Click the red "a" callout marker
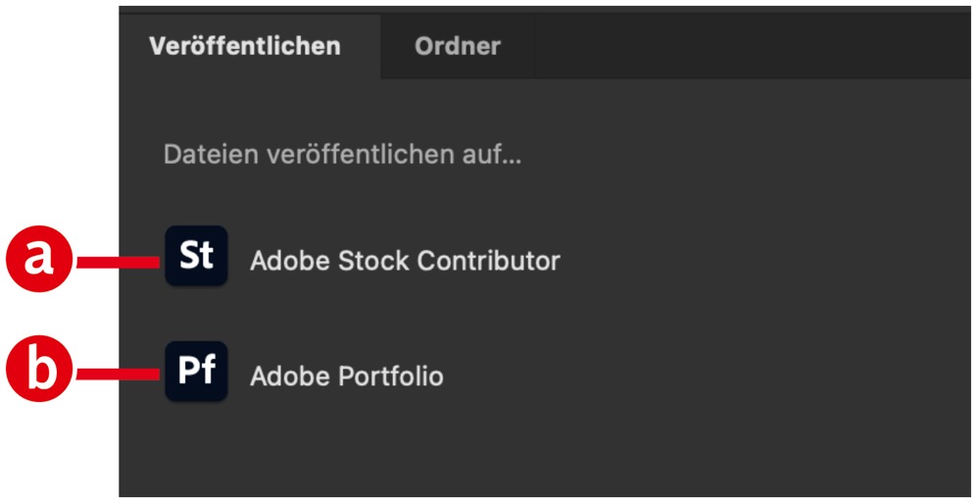The image size is (980, 503). (x=39, y=259)
